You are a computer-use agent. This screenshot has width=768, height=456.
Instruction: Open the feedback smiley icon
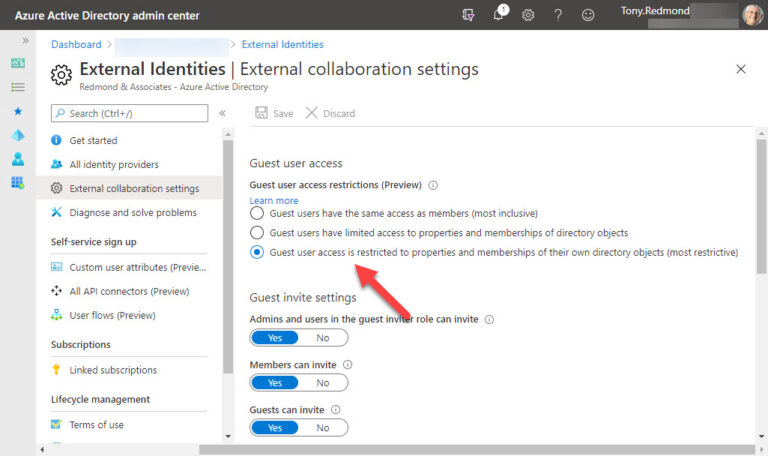point(588,15)
